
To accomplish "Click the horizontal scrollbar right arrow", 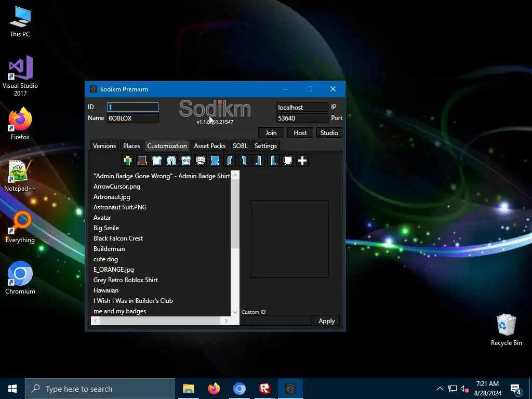I will click(227, 321).
